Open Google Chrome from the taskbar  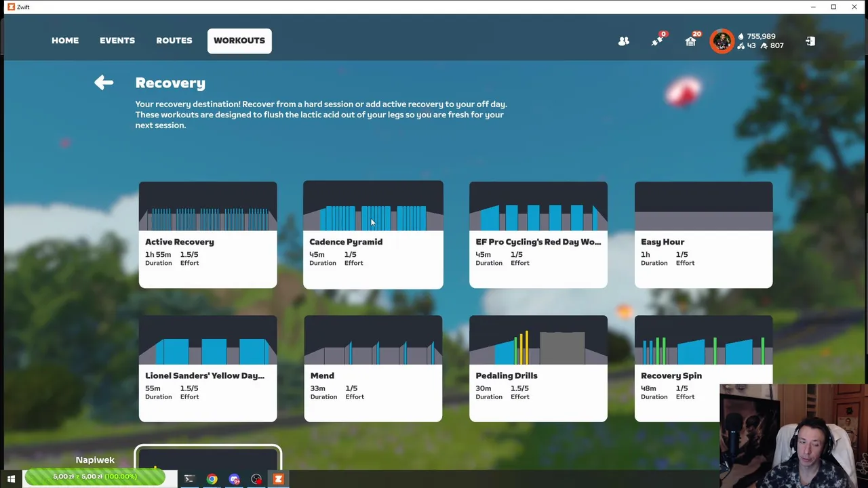pos(212,479)
